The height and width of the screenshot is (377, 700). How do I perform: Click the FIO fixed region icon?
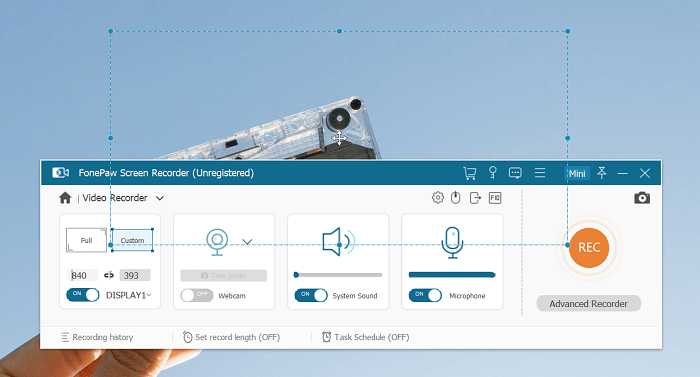coord(495,197)
